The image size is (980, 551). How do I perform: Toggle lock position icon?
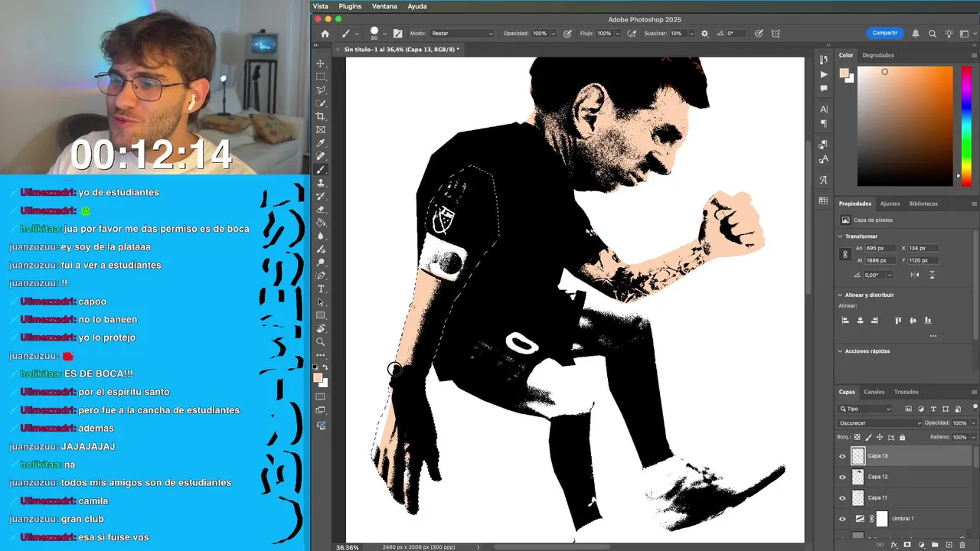880,437
